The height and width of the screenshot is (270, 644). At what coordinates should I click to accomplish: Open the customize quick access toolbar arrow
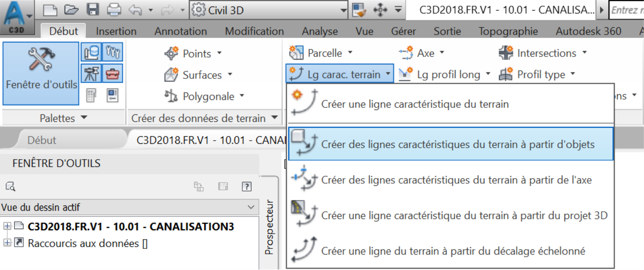[398, 10]
